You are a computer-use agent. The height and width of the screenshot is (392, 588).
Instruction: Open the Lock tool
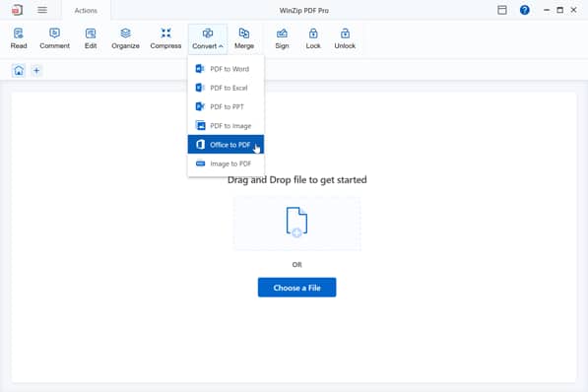coord(313,38)
